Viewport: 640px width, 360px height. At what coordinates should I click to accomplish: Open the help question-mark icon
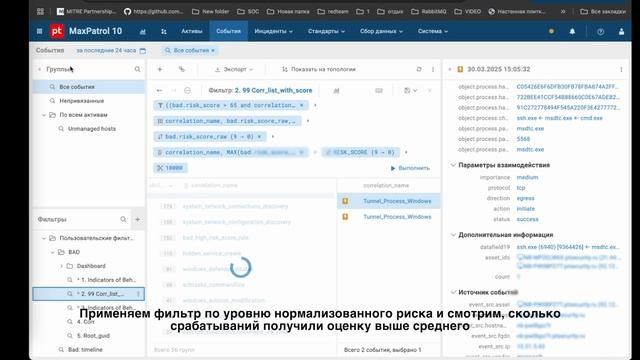(x=600, y=31)
